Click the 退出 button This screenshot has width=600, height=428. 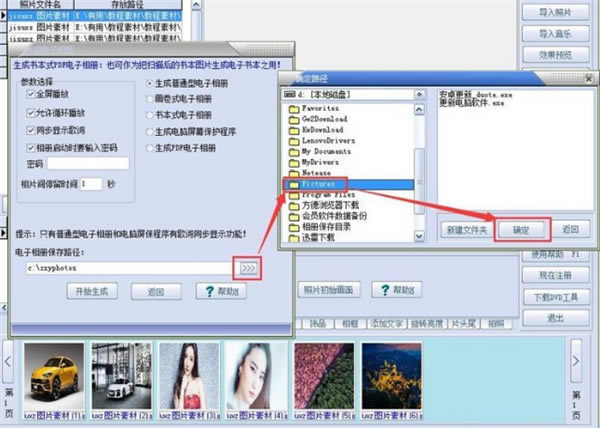(x=555, y=318)
